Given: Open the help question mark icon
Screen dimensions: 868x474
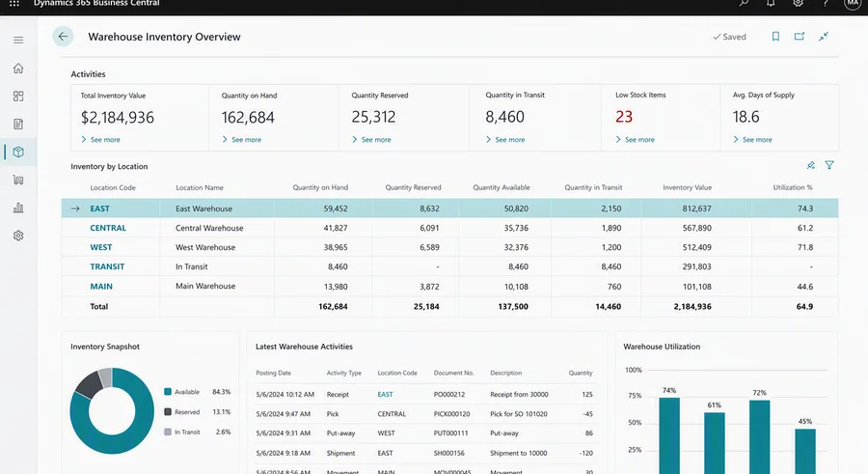Looking at the screenshot, I should pyautogui.click(x=825, y=3).
